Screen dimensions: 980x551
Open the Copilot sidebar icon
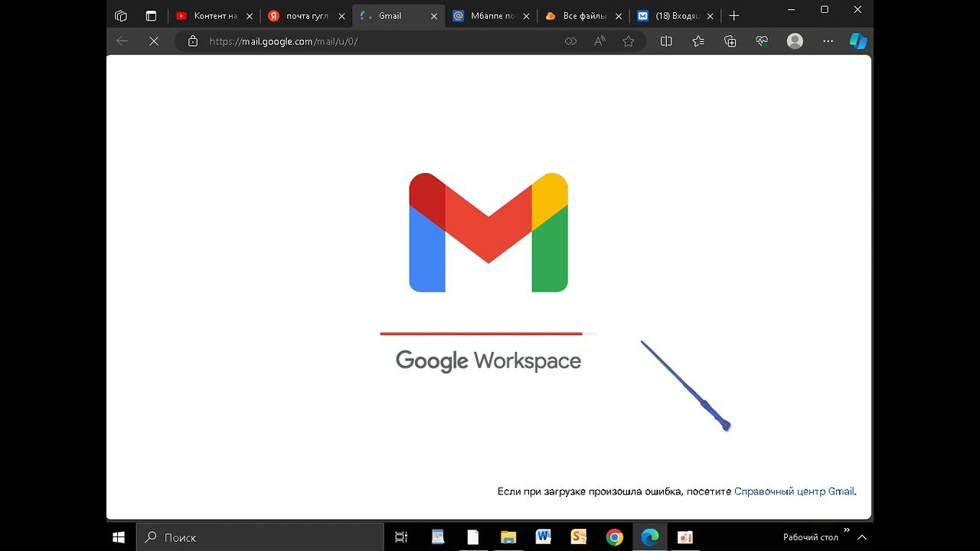click(x=858, y=41)
